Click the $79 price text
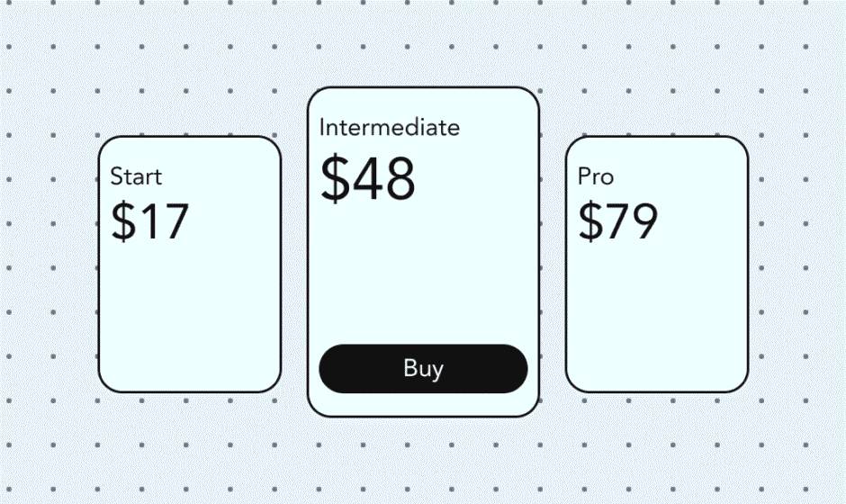 click(x=618, y=221)
